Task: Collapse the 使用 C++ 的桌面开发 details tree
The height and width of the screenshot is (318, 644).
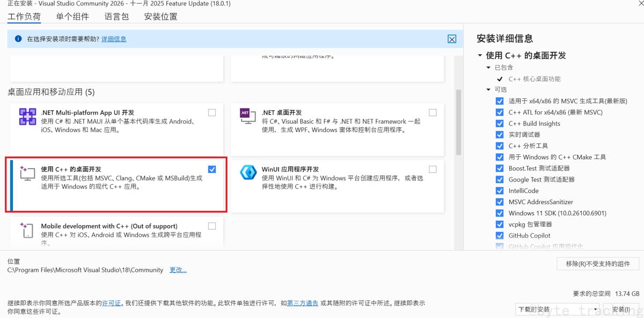Action: click(479, 55)
